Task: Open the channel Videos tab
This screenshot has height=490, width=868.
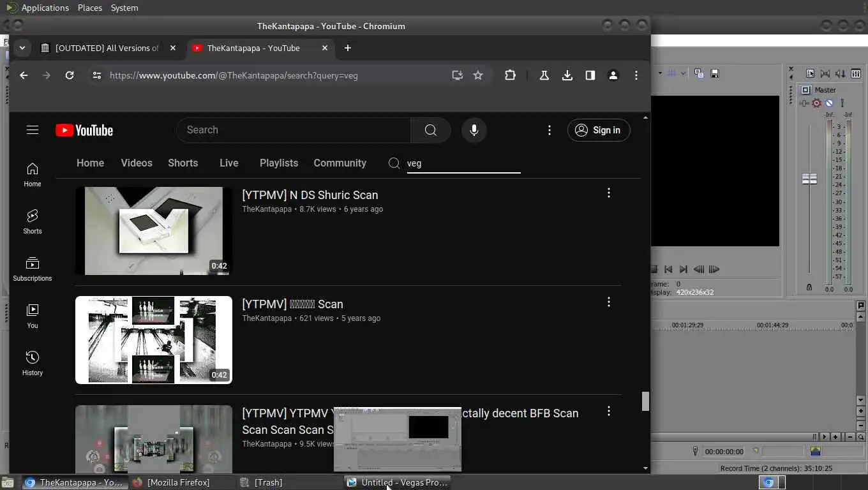Action: pos(137,163)
